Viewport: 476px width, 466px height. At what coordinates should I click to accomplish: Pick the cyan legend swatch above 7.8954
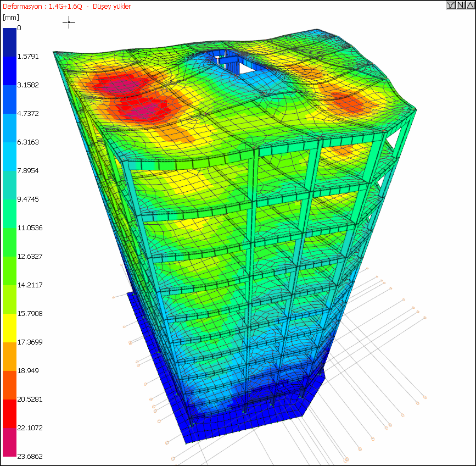pyautogui.click(x=9, y=156)
